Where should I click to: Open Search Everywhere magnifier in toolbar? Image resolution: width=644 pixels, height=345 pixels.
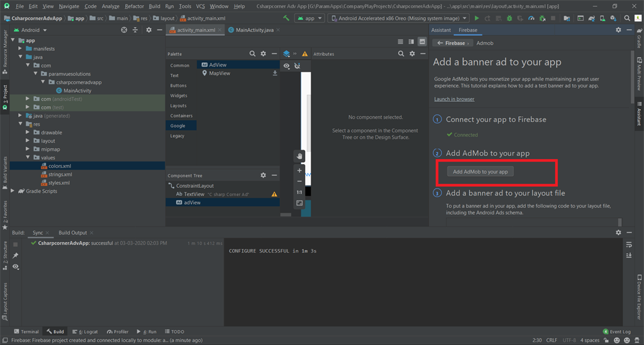(x=627, y=18)
